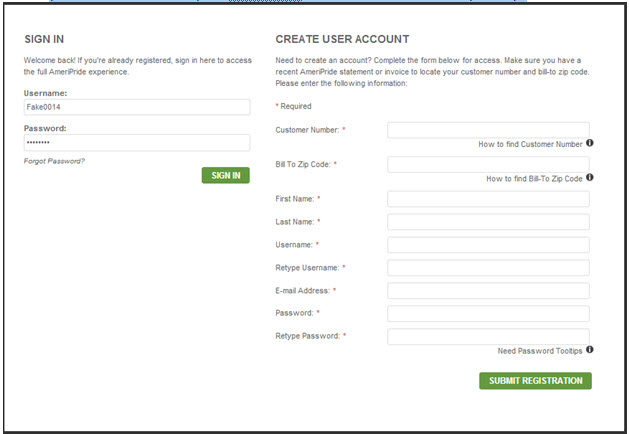Open How to find Customer Number link
The image size is (629, 434).
click(530, 145)
